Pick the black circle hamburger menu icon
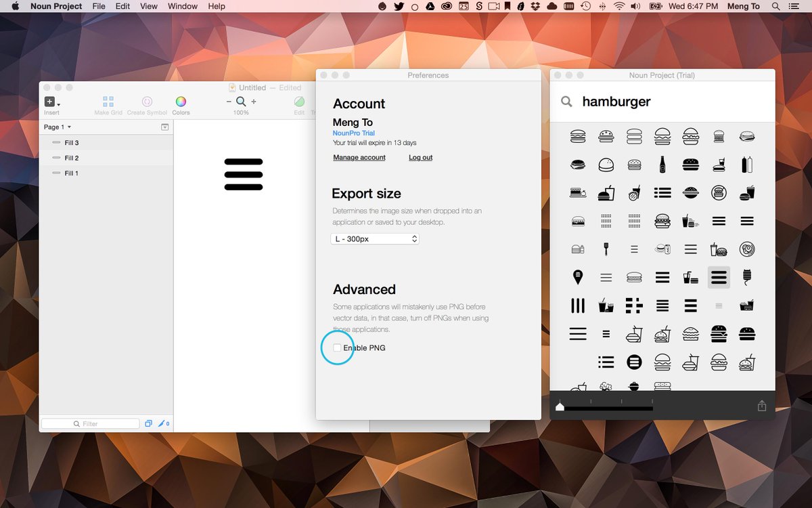 coord(634,362)
